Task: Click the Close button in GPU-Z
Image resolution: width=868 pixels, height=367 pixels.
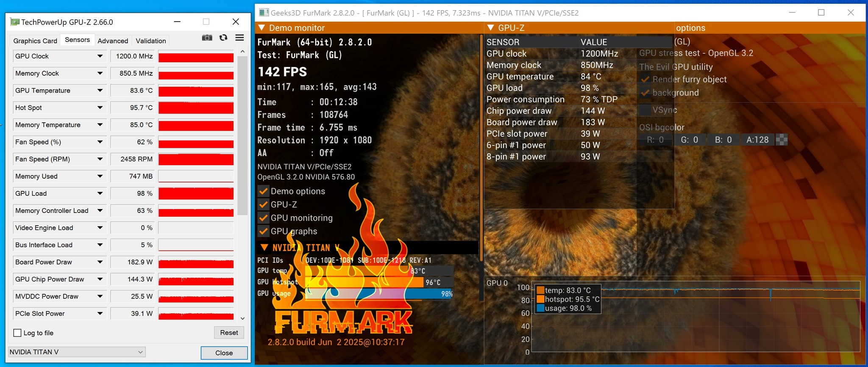Action: coord(224,353)
